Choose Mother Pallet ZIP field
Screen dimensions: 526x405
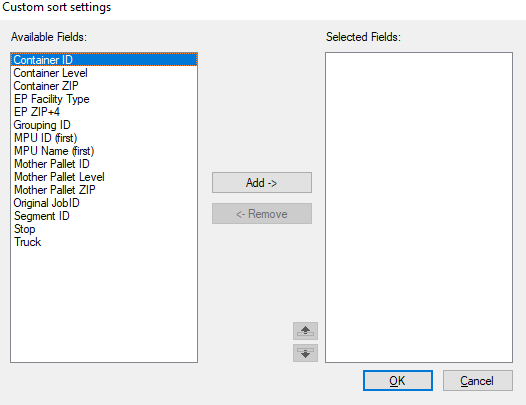[104, 190]
